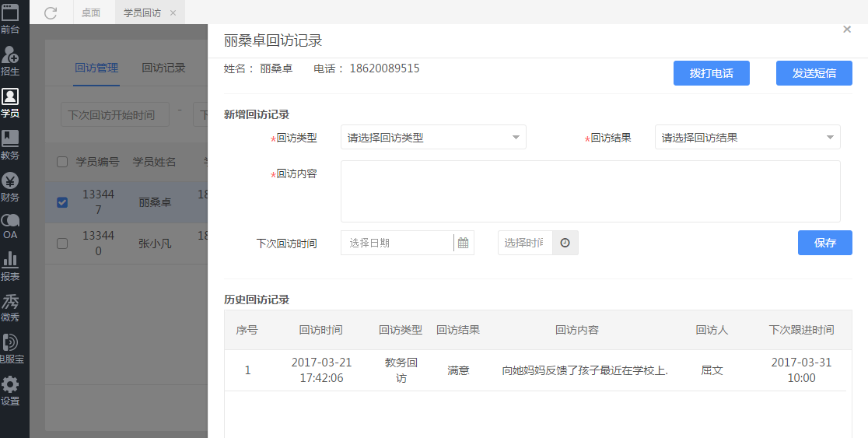This screenshot has width=868, height=438.
Task: Click the 向她妈妈反馈了孩子 content cell
Action: (x=585, y=370)
